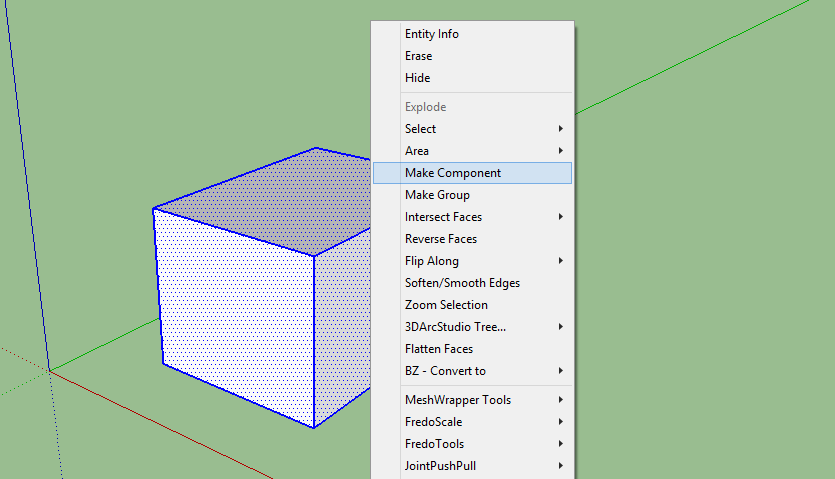Open Intersect Faces submenu
The width and height of the screenshot is (835, 479).
pyautogui.click(x=472, y=217)
